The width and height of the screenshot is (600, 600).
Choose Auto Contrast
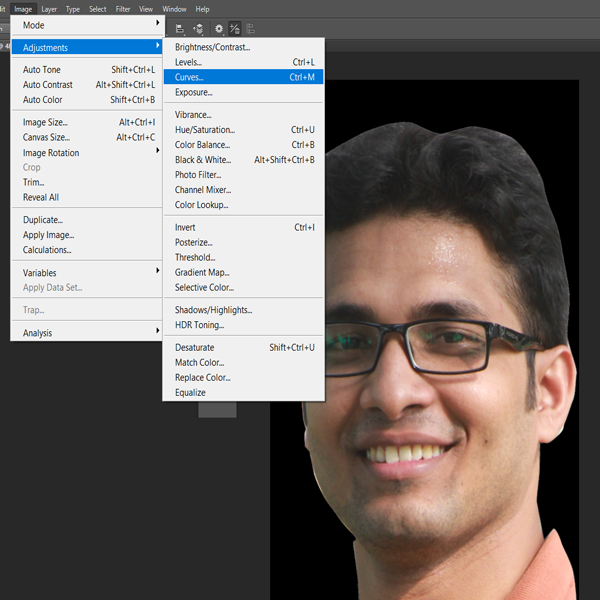(x=88, y=85)
